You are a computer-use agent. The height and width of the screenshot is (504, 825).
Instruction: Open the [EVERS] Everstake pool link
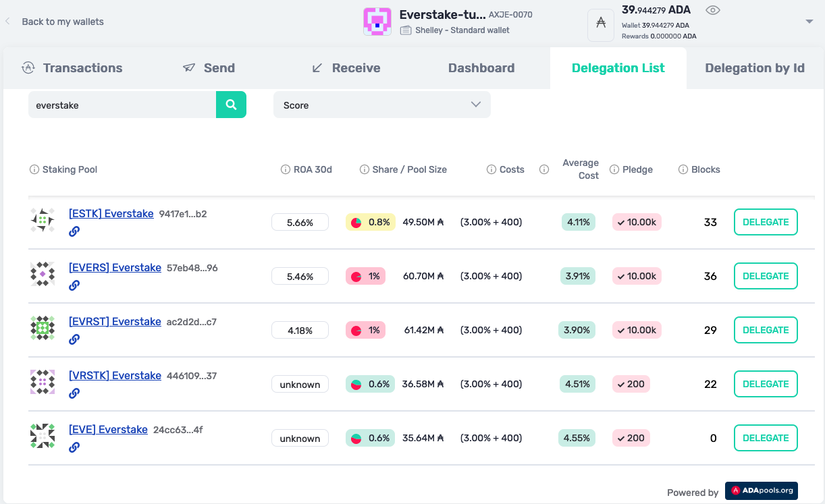click(115, 268)
